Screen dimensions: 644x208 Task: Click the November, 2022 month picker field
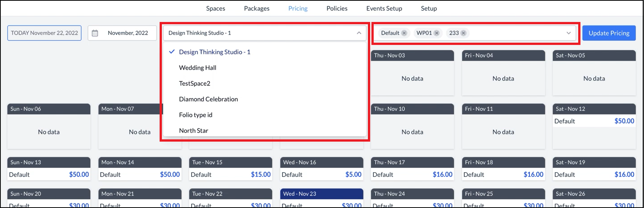point(128,33)
